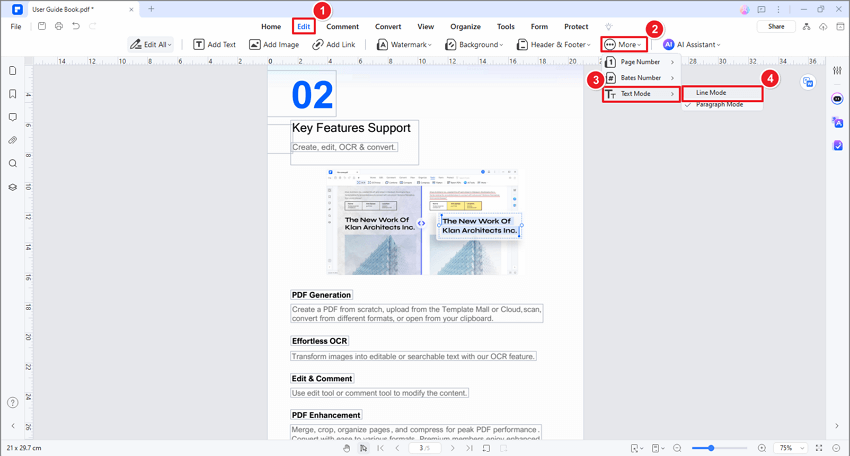The image size is (850, 456).
Task: Go to the next page
Action: tap(453, 448)
